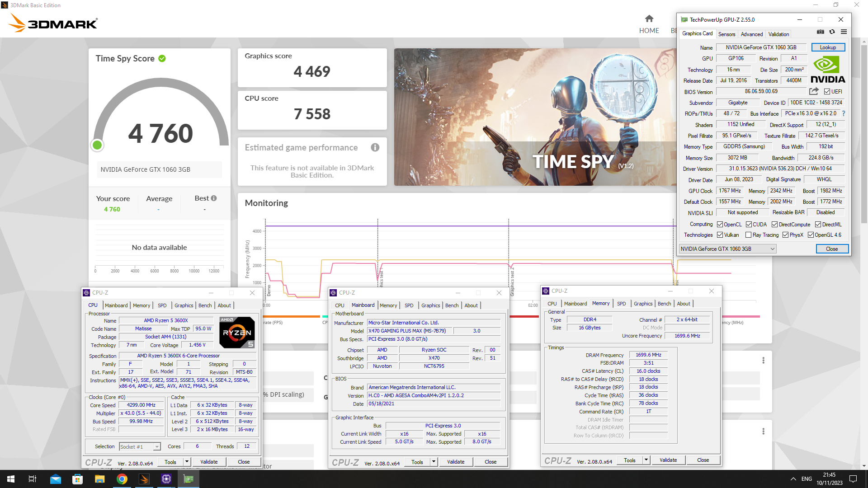
Task: Click Close in the right CPU-Z window
Action: 703,460
